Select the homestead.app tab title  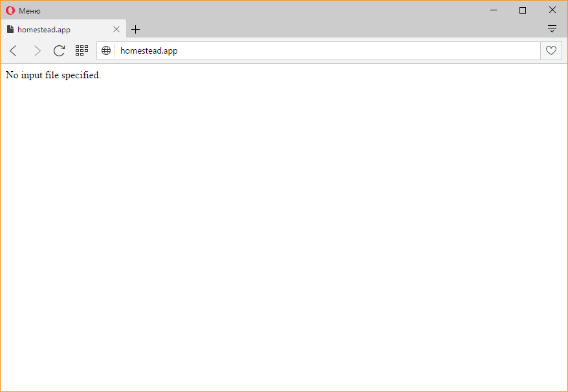(44, 30)
